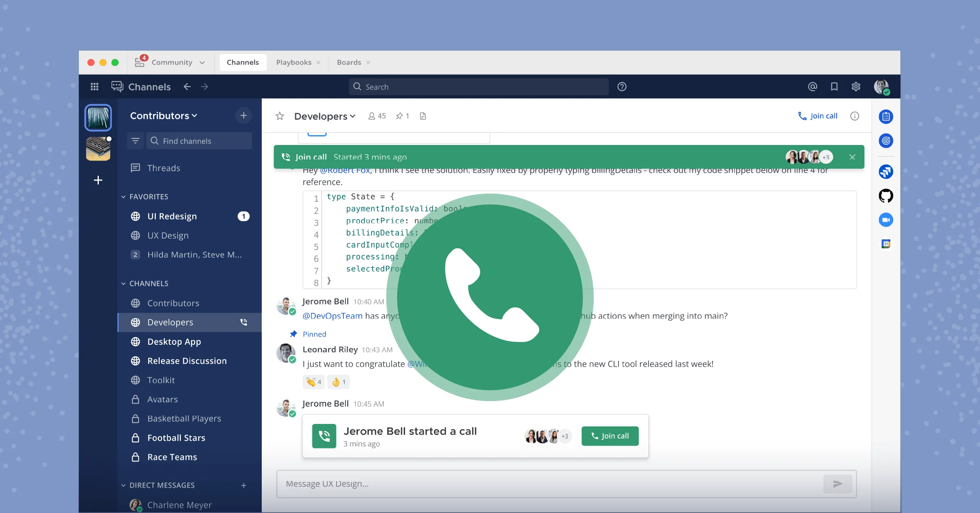Viewport: 980px width, 513px height.
Task: Open the Contributors team menu
Action: 164,116
